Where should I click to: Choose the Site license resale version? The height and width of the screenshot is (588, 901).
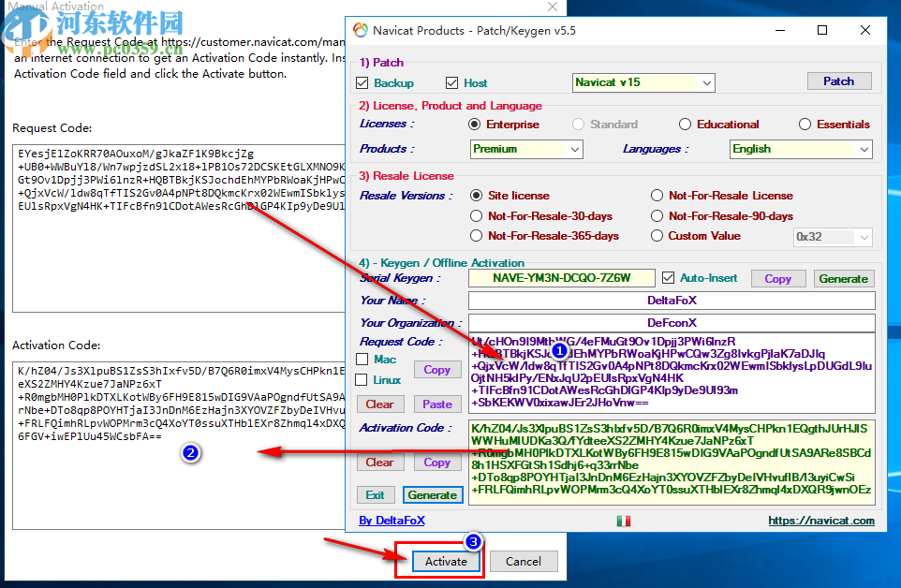[x=476, y=196]
